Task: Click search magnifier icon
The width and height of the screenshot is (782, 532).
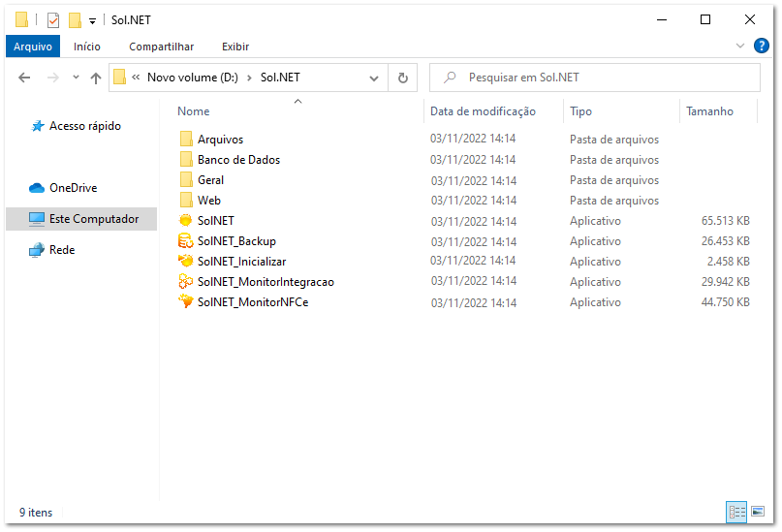Action: click(x=450, y=78)
